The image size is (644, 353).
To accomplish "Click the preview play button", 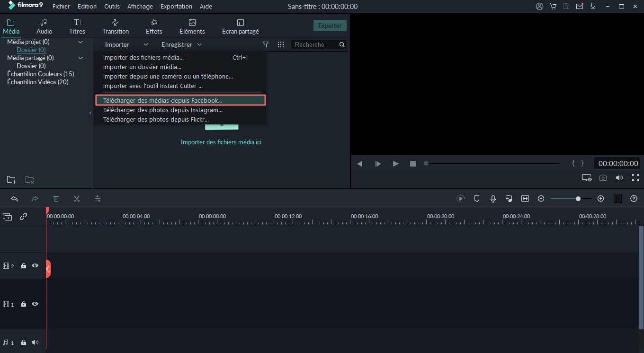I will point(395,164).
